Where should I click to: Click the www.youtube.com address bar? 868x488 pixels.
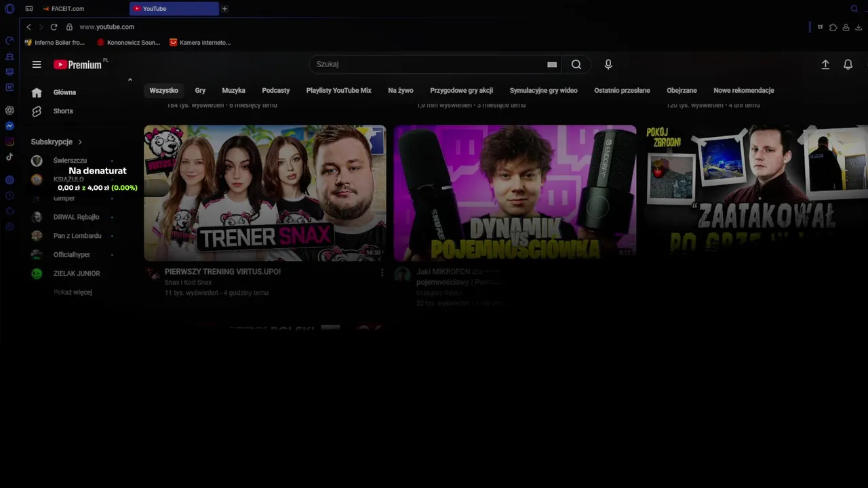106,27
